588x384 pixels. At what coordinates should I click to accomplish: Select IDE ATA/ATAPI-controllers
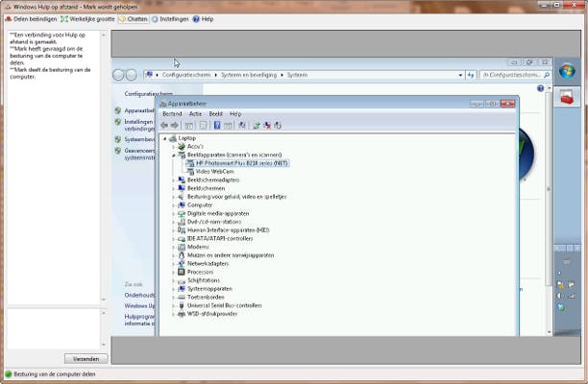pyautogui.click(x=220, y=239)
